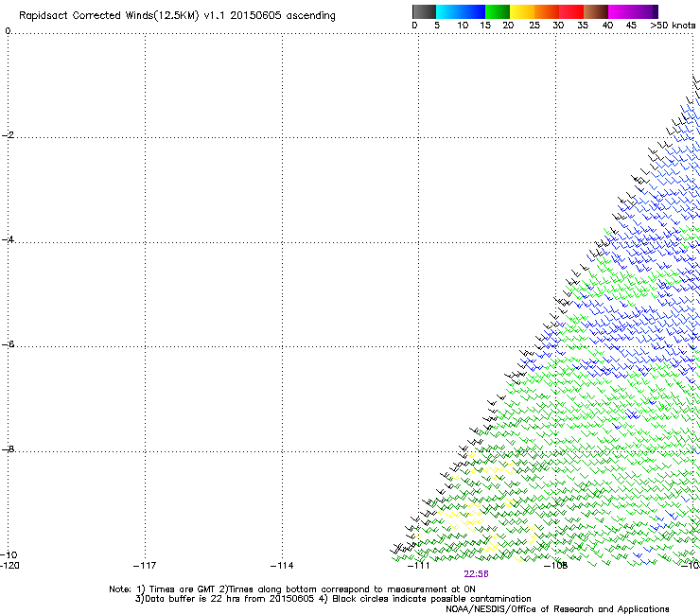Click the cyan 5-10 knots legend segment

point(448,11)
